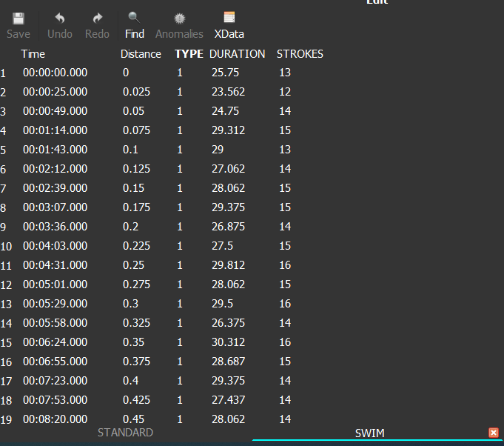Viewport: 504px width, 446px height.
Task: Close the SWIM tab with red X
Action: pyautogui.click(x=494, y=433)
